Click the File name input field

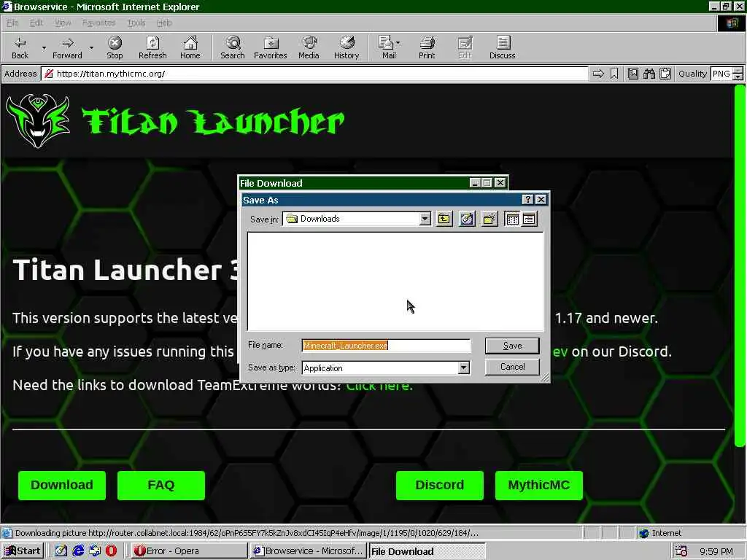tap(387, 346)
